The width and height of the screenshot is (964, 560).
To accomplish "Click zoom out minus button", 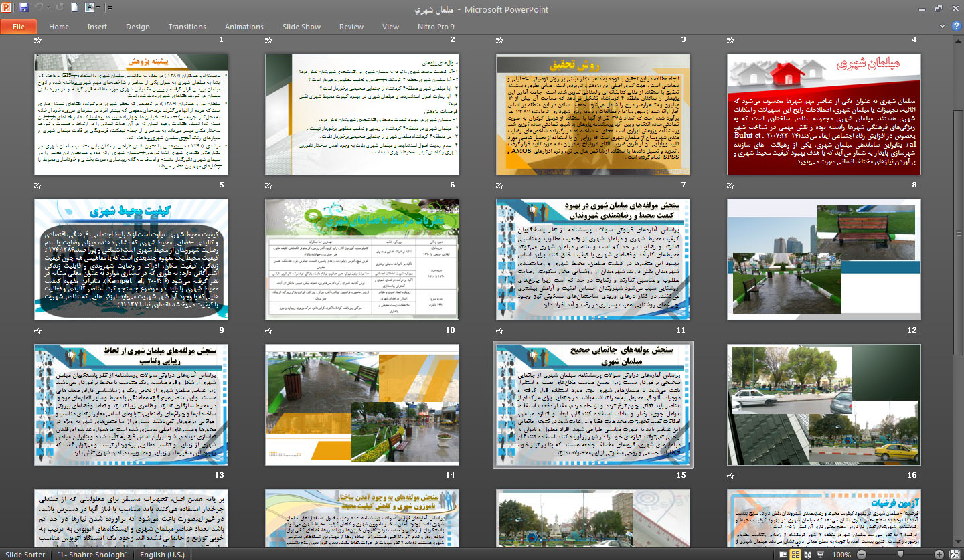I will pos(860,555).
